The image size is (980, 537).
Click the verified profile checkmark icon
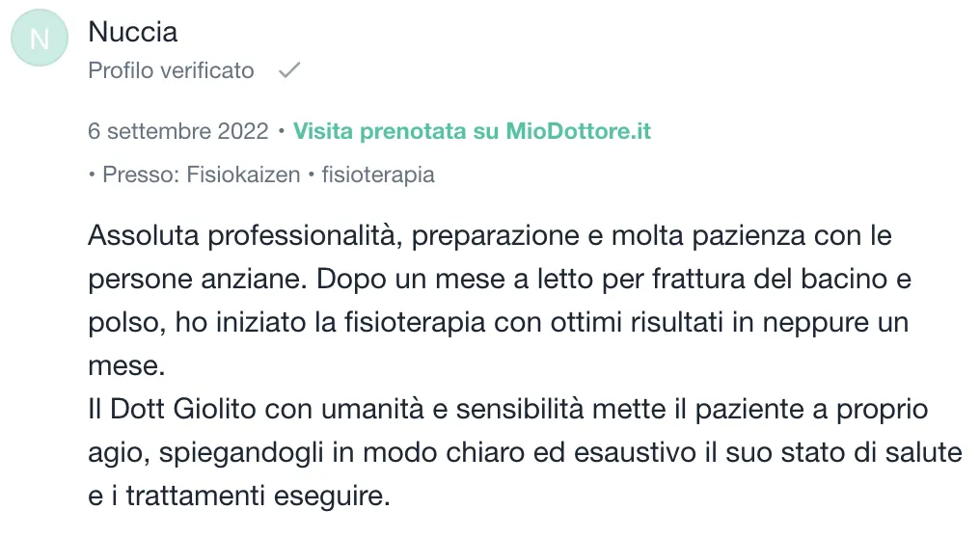(x=289, y=70)
